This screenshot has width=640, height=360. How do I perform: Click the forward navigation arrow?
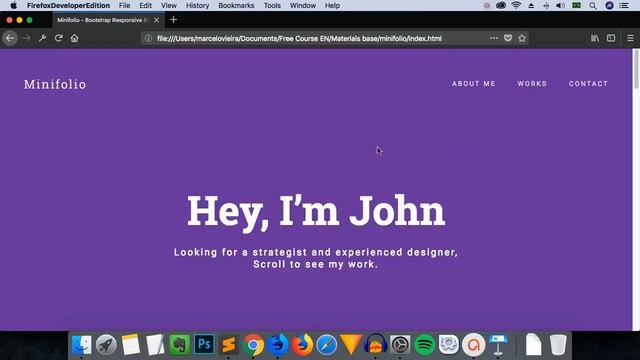(27, 38)
